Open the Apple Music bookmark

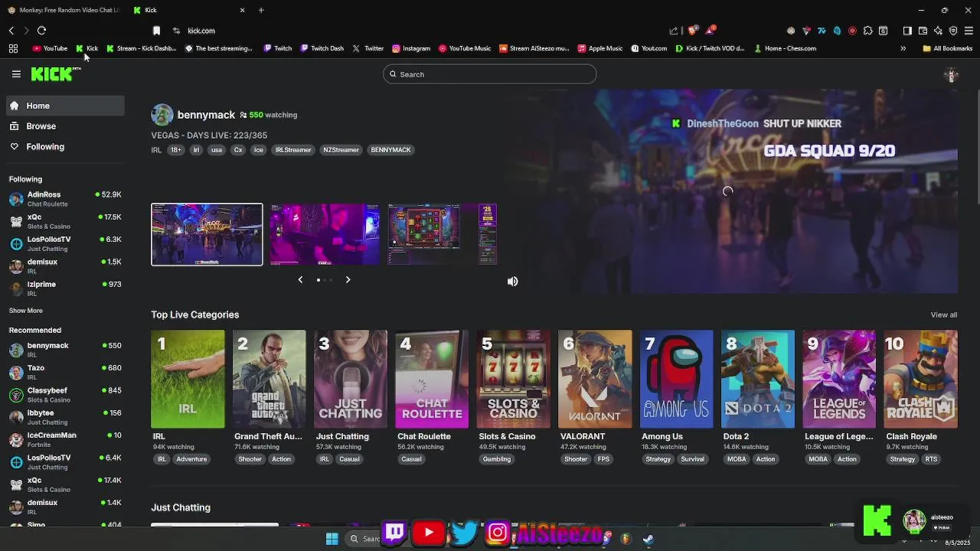[x=600, y=48]
